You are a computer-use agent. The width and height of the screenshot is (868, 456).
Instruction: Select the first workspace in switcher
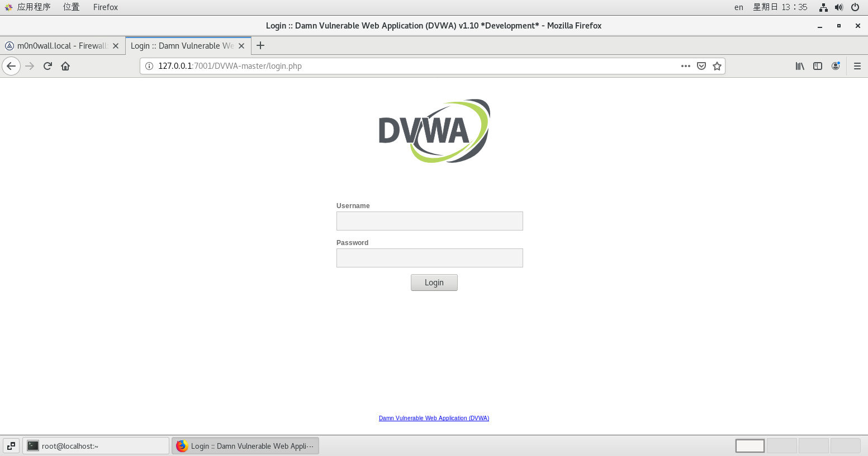click(x=750, y=446)
